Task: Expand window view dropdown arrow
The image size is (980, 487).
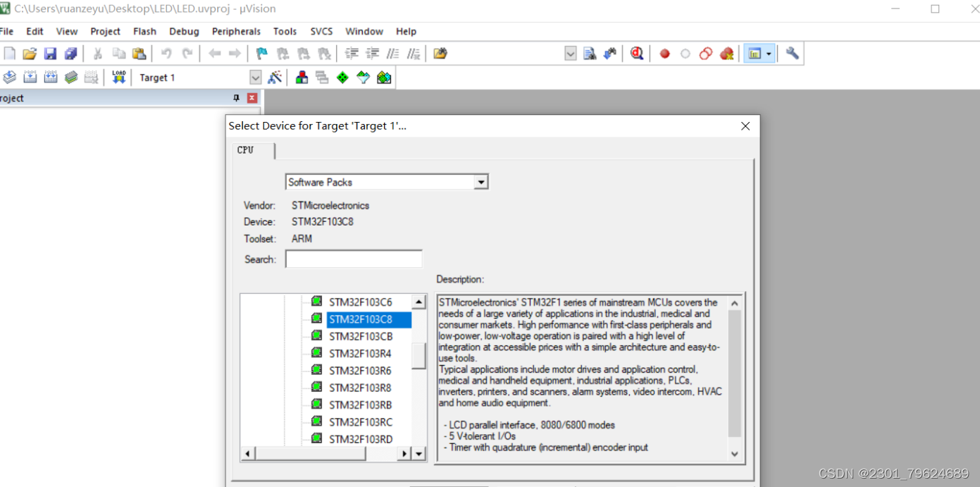Action: click(769, 54)
